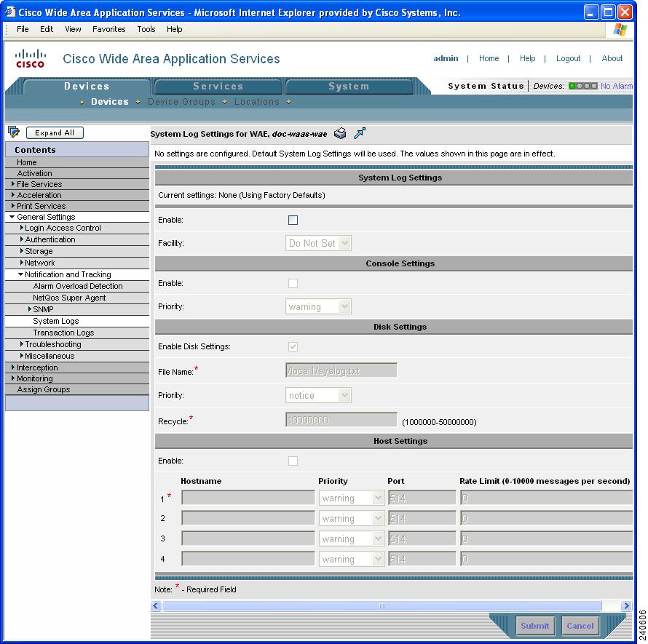Image resolution: width=648 pixels, height=644 pixels.
Task: Expand Print Services in Contents
Action: 13,205
